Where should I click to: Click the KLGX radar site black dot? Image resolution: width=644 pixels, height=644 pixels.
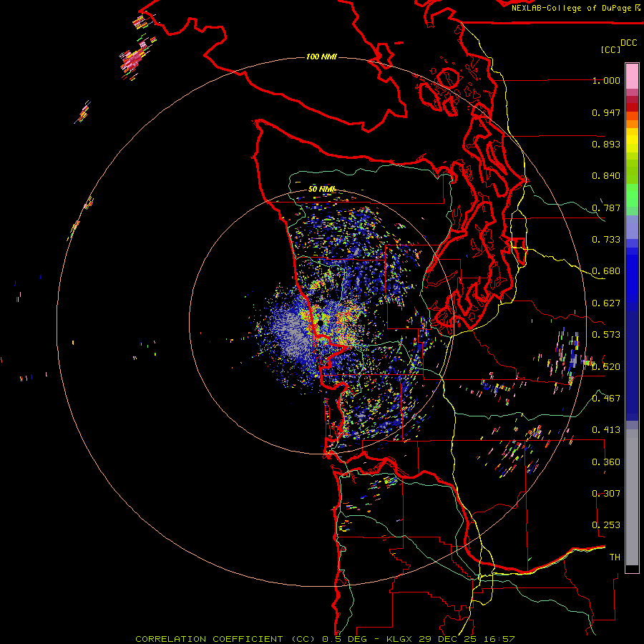pyautogui.click(x=320, y=323)
